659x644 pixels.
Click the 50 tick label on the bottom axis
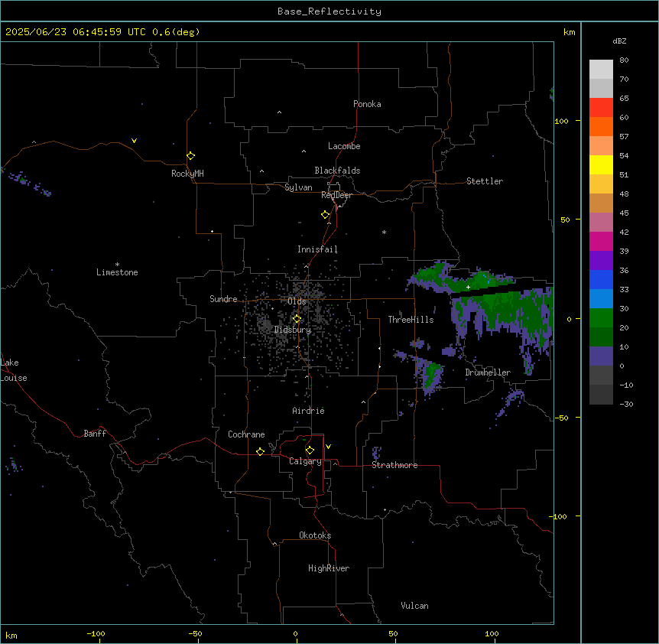click(x=393, y=633)
